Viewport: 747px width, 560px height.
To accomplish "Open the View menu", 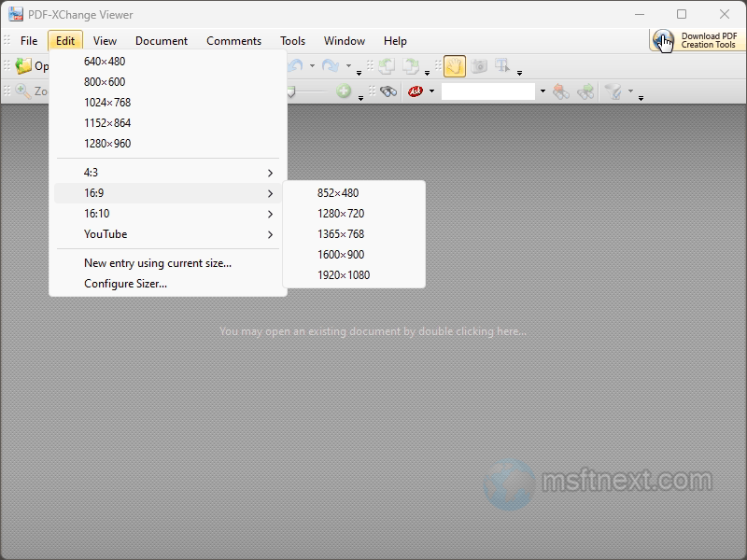I will click(x=105, y=41).
